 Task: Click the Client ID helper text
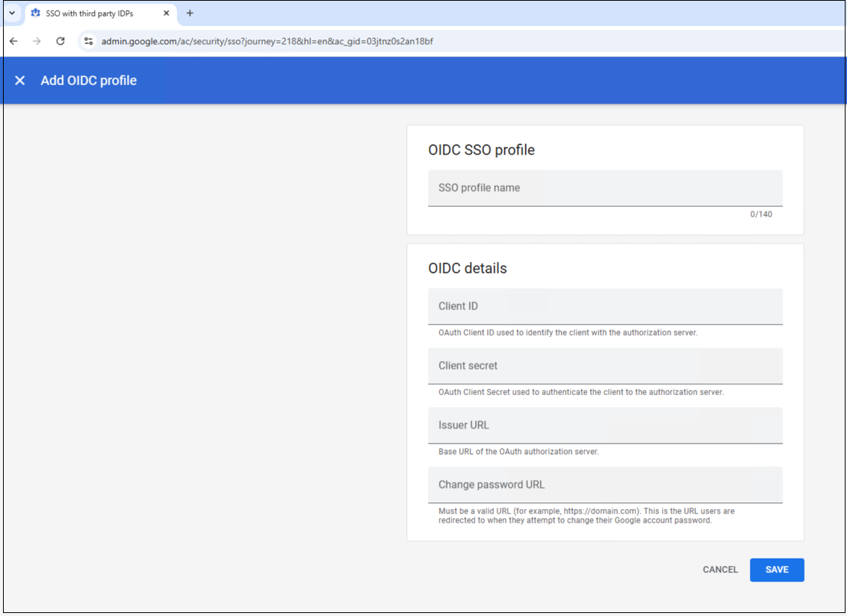(568, 332)
